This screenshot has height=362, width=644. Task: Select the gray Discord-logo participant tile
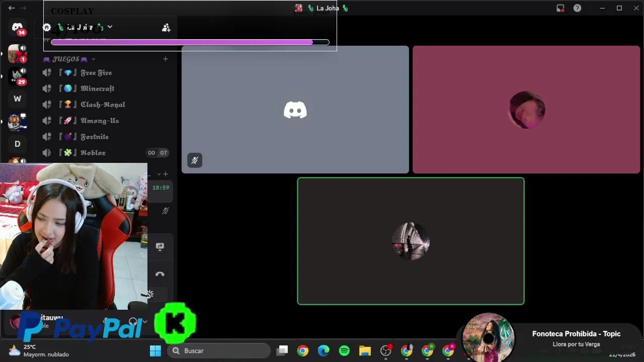[x=295, y=110]
